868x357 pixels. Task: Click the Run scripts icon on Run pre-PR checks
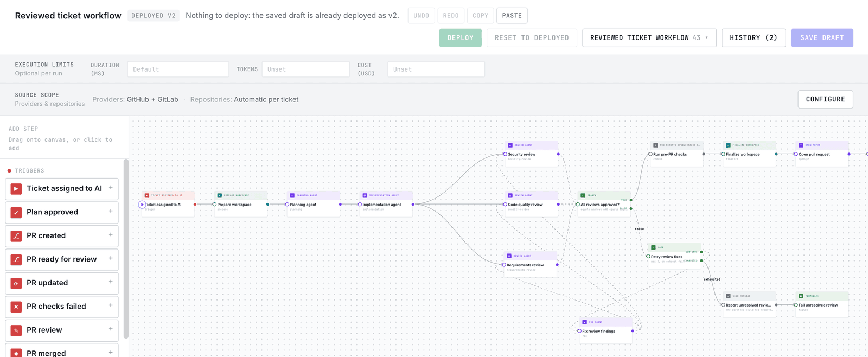pyautogui.click(x=656, y=145)
